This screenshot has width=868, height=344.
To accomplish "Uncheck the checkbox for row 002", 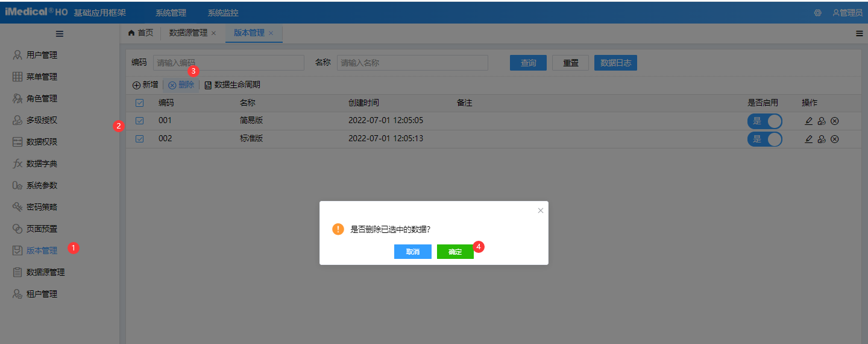I will [x=140, y=139].
